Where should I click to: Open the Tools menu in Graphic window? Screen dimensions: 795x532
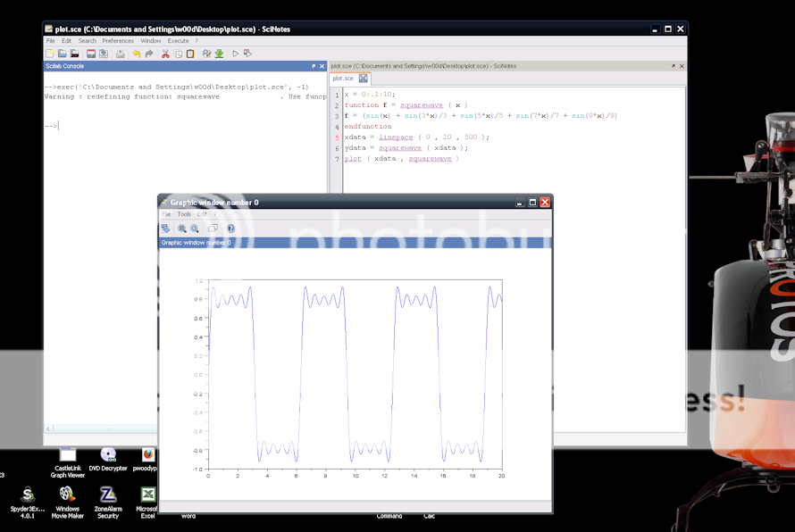pyautogui.click(x=184, y=214)
